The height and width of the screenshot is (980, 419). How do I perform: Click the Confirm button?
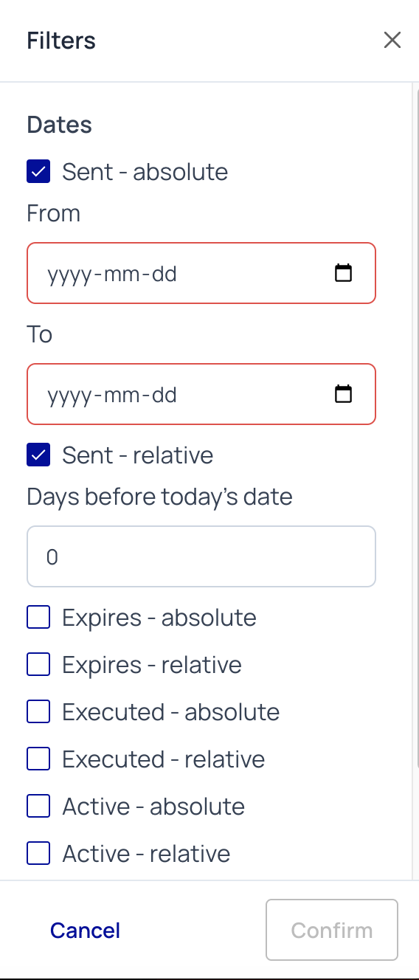click(x=332, y=930)
